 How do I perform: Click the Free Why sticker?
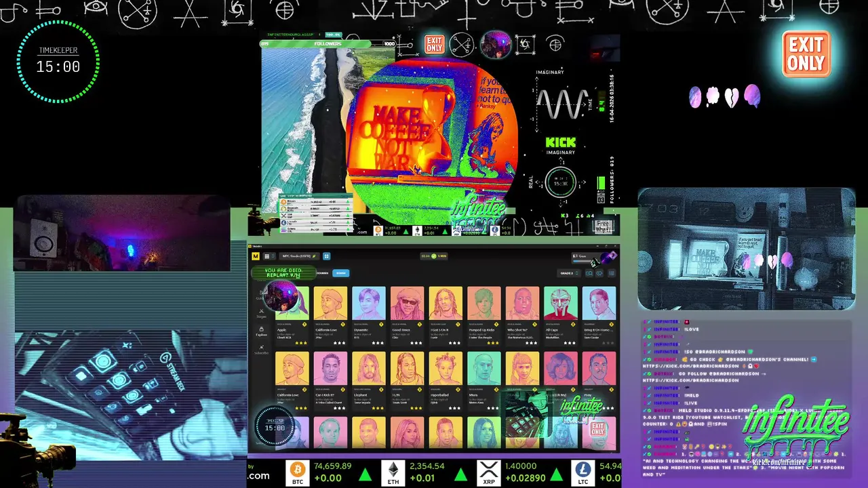tap(603, 226)
